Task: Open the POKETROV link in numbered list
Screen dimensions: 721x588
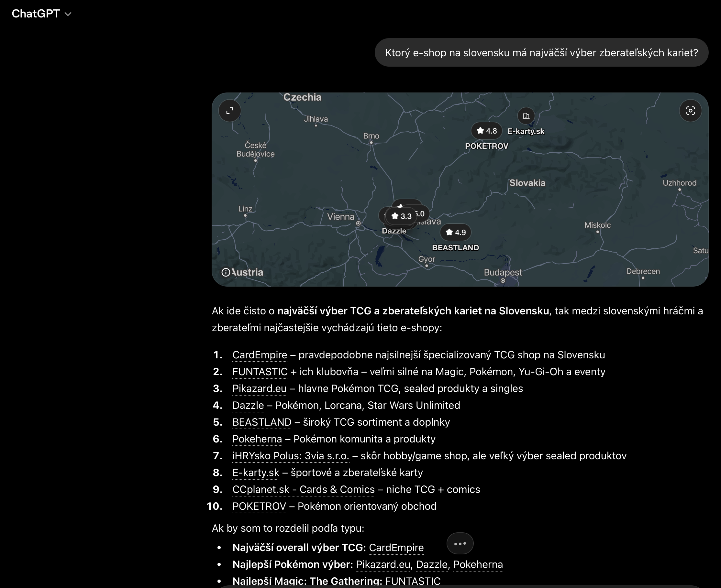Action: point(259,506)
